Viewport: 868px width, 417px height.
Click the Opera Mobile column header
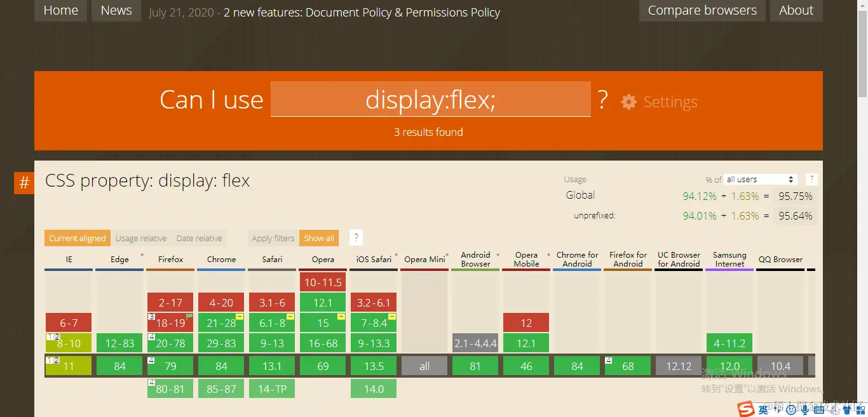tap(526, 260)
